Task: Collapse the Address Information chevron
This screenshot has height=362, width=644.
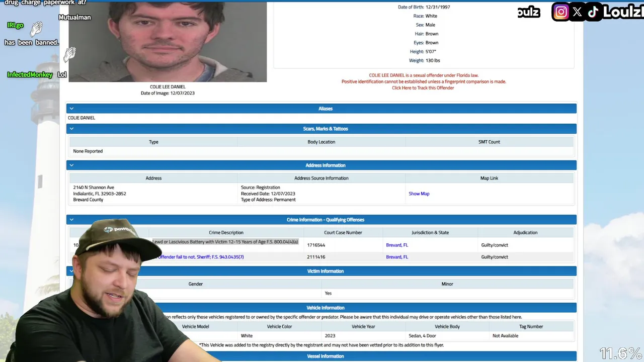Action: [x=71, y=165]
